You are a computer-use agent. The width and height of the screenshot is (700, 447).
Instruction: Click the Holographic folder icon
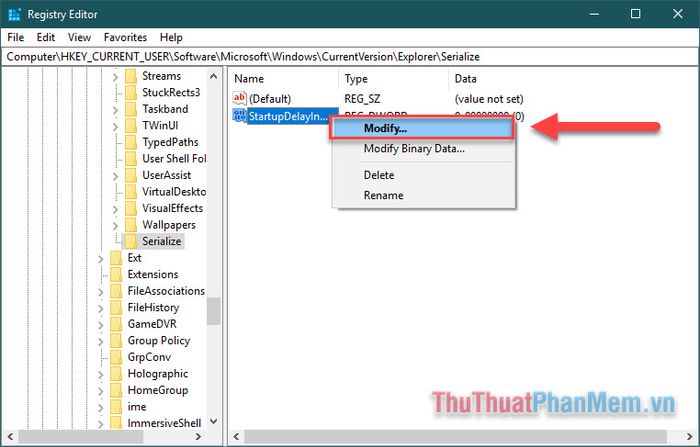(116, 374)
